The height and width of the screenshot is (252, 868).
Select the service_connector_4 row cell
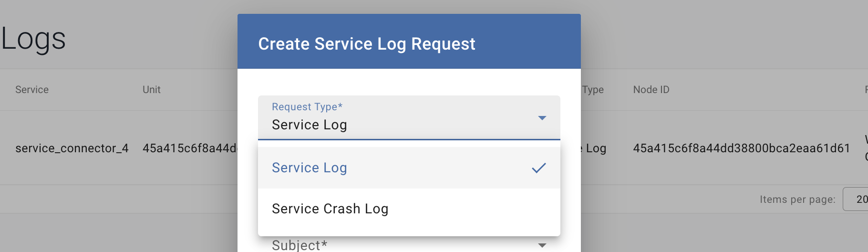pos(72,148)
